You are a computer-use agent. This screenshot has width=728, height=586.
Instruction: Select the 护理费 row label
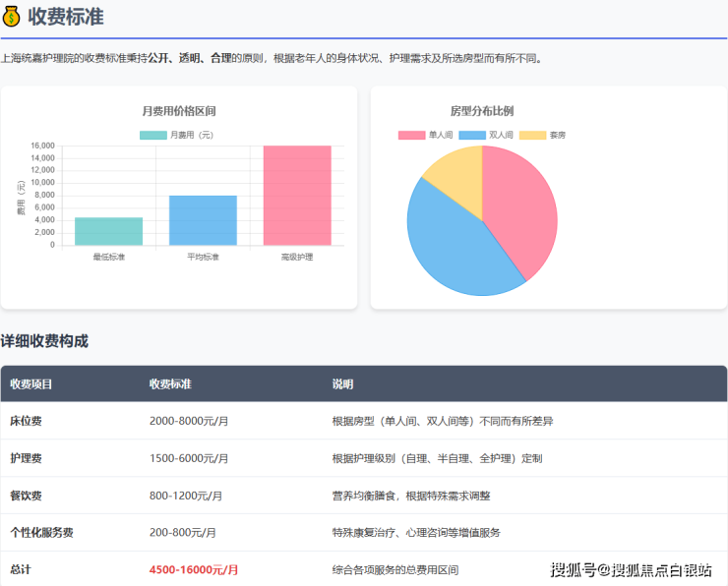coord(26,458)
